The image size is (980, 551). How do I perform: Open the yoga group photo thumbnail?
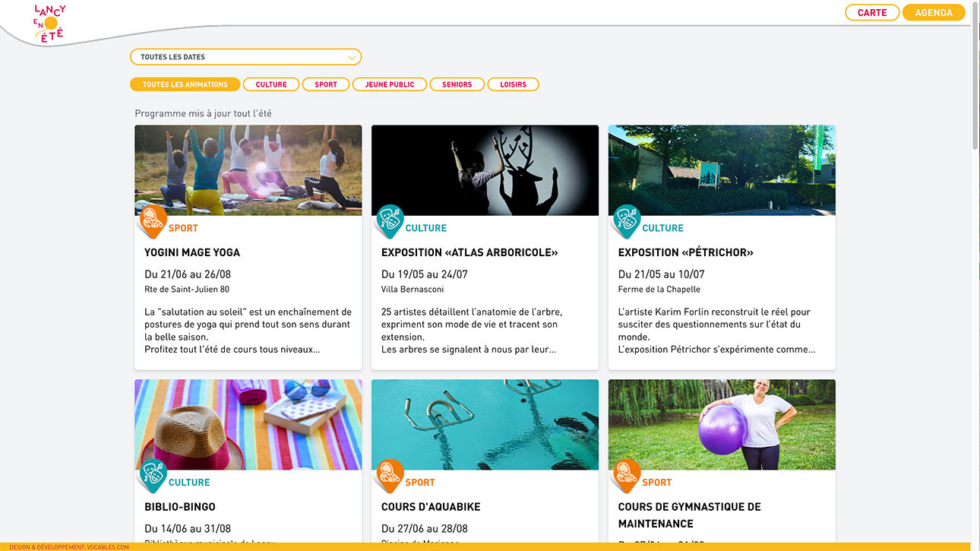point(248,170)
